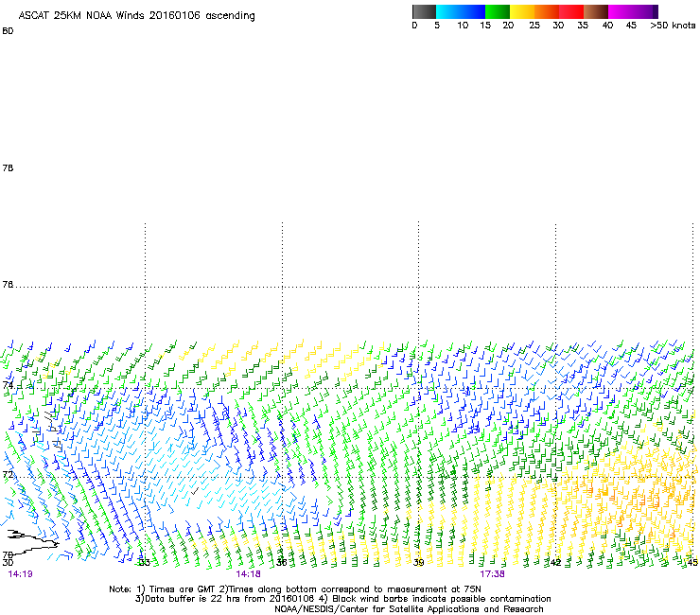Click the 'Data buffer is 22 hrs' note line
The width and height of the screenshot is (700, 615).
[x=342, y=599]
